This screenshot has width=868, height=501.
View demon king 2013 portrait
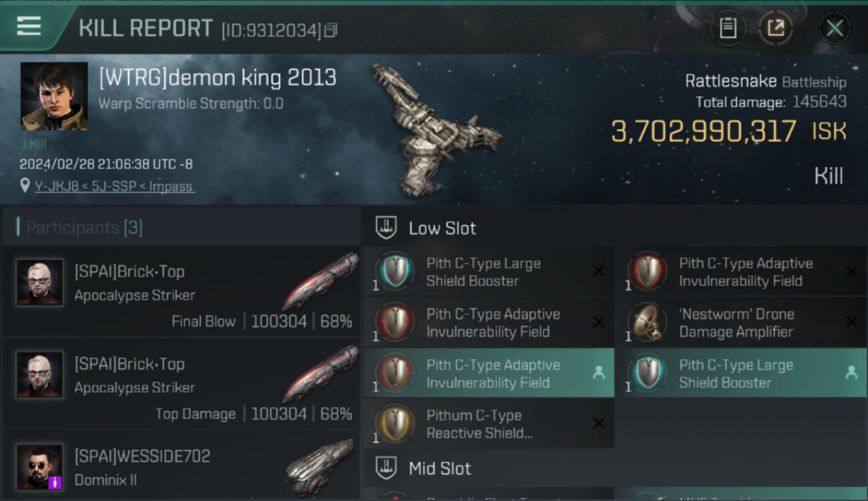pyautogui.click(x=54, y=96)
